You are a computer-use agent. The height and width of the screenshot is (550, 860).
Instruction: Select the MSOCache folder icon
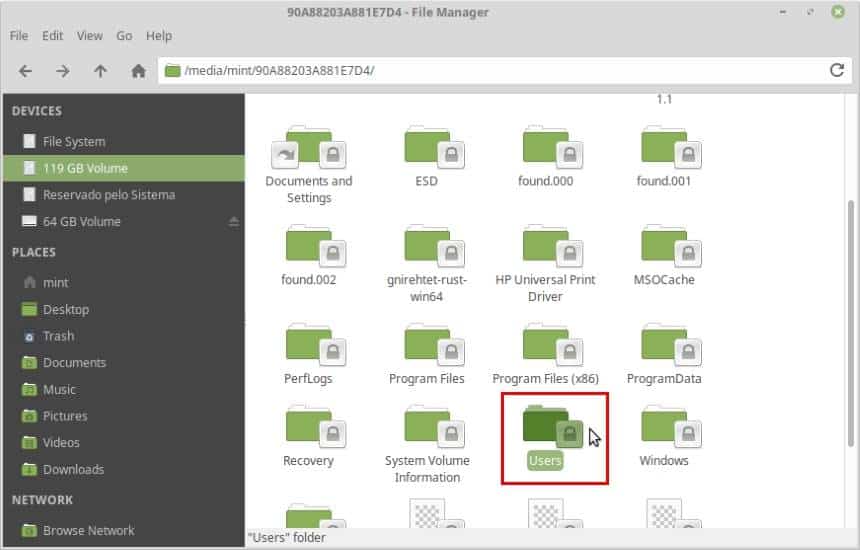[x=671, y=246]
